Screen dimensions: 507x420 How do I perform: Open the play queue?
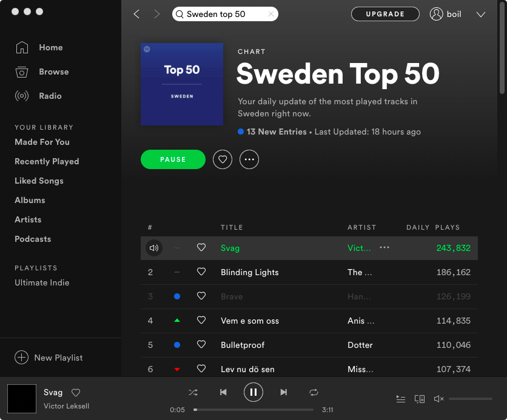tap(401, 399)
